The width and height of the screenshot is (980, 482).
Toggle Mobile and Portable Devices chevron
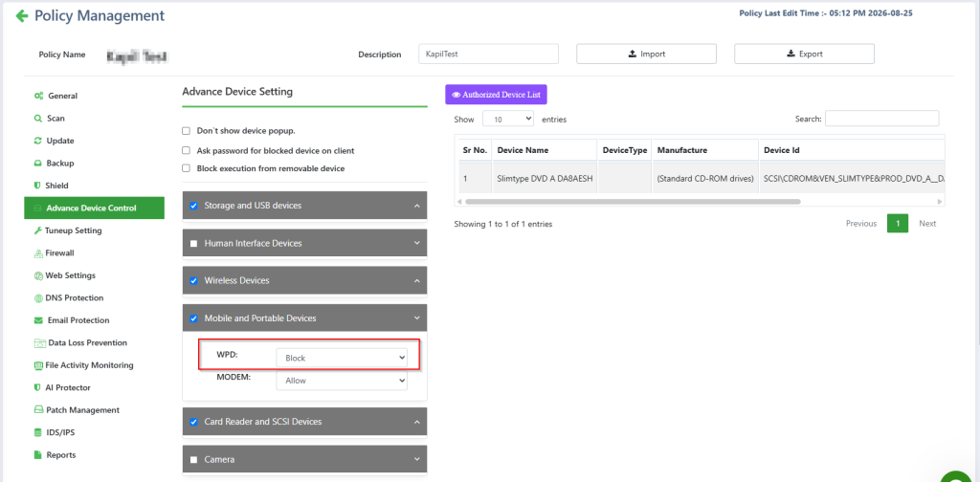[417, 318]
